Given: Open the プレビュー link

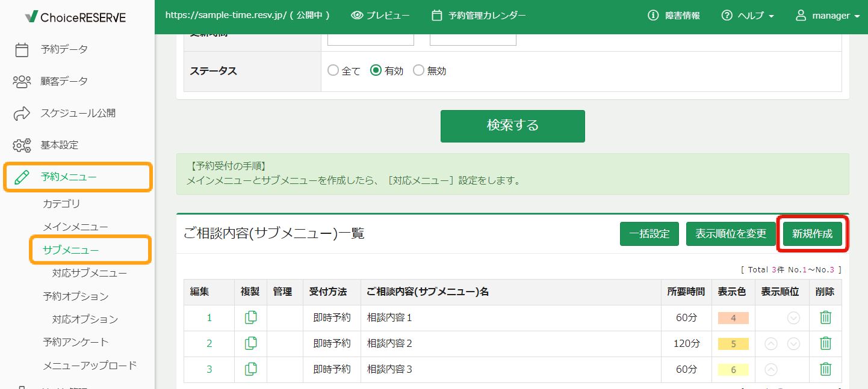Looking at the screenshot, I should 380,16.
